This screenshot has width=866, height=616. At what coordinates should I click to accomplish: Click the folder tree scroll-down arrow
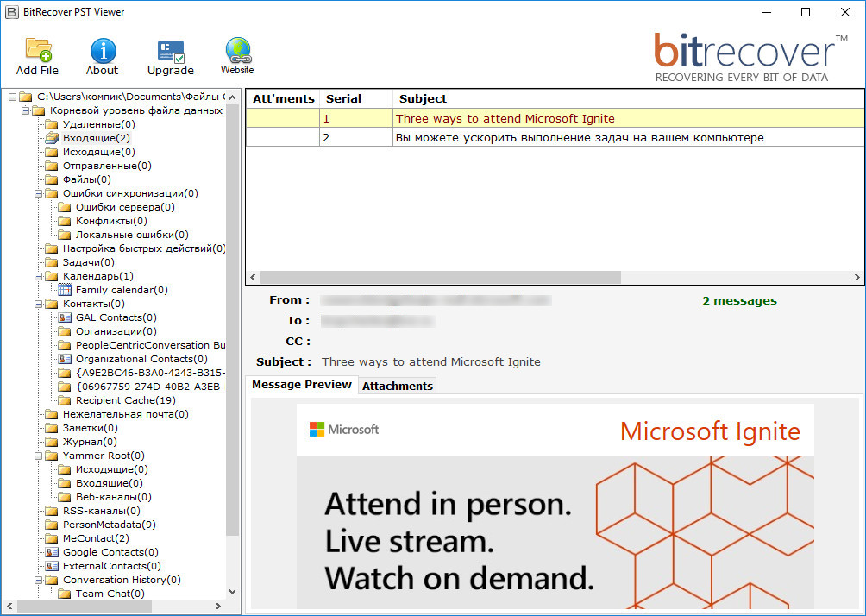[x=233, y=592]
